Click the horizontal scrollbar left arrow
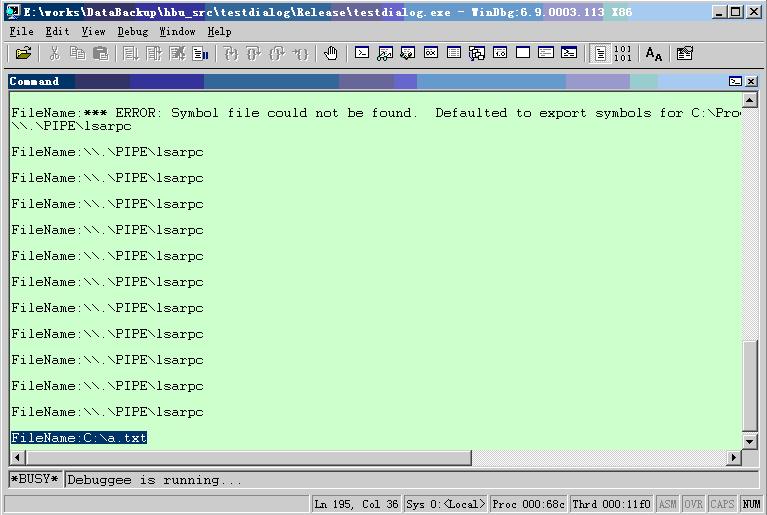This screenshot has width=767, height=515. click(x=18, y=457)
